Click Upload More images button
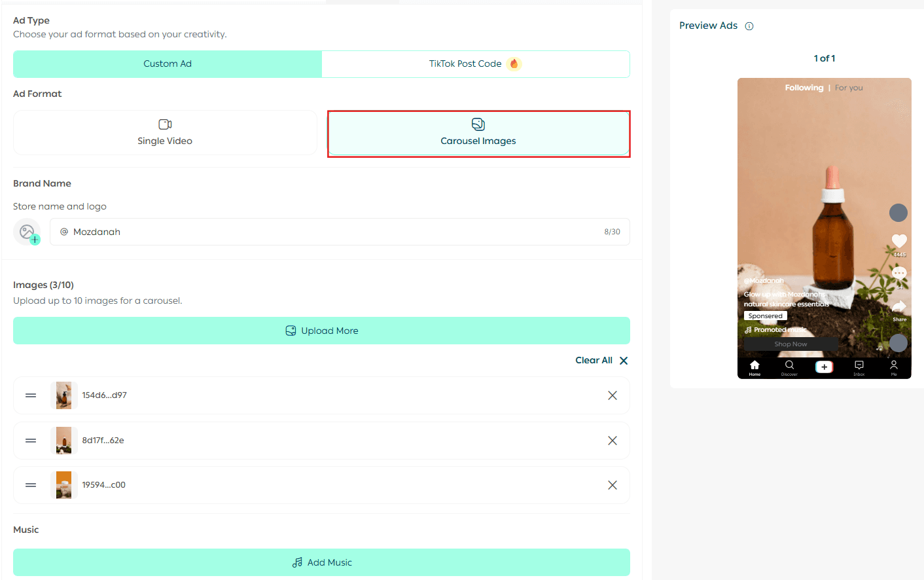The height and width of the screenshot is (580, 924). click(321, 331)
